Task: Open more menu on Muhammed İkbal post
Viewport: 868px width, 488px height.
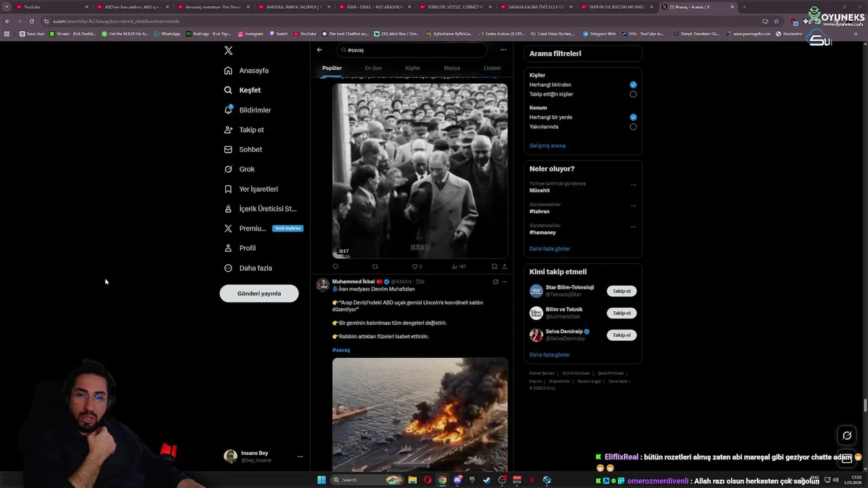Action: coord(505,281)
